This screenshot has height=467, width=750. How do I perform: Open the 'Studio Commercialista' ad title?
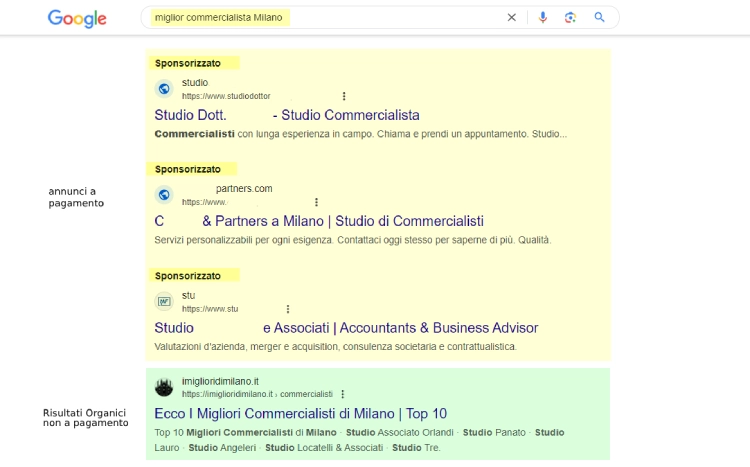click(x=345, y=115)
